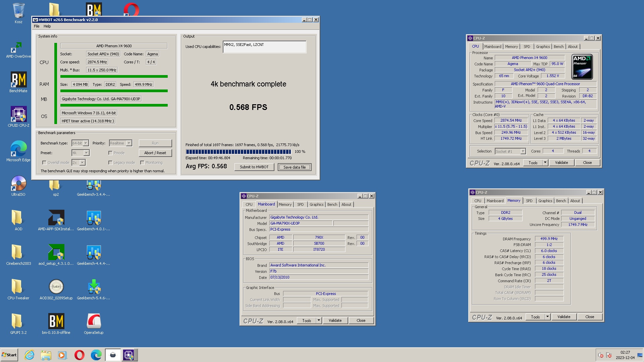
Task: Toggle the Pmode checkbox
Action: pos(110,153)
